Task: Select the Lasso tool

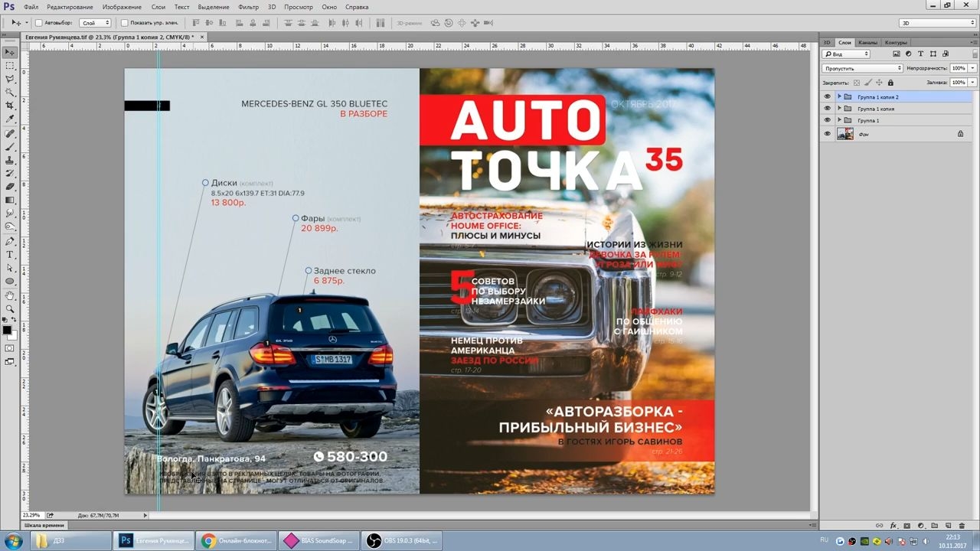Action: 10,79
